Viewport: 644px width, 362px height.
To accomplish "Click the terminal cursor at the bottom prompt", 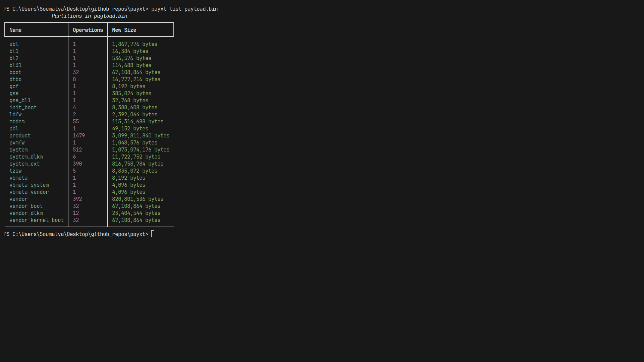I will pos(153,234).
